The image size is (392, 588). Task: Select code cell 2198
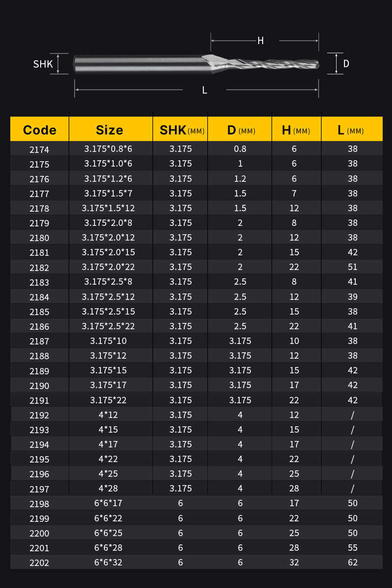click(39, 504)
